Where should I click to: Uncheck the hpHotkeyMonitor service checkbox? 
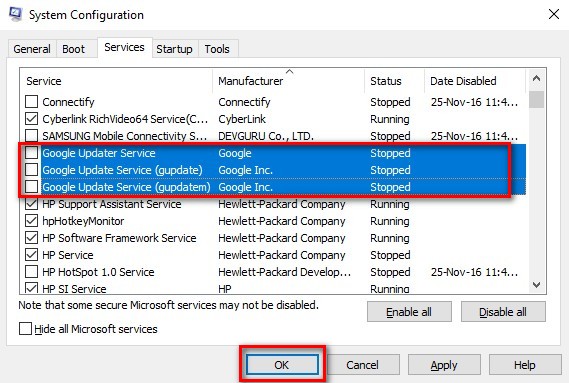pos(32,221)
